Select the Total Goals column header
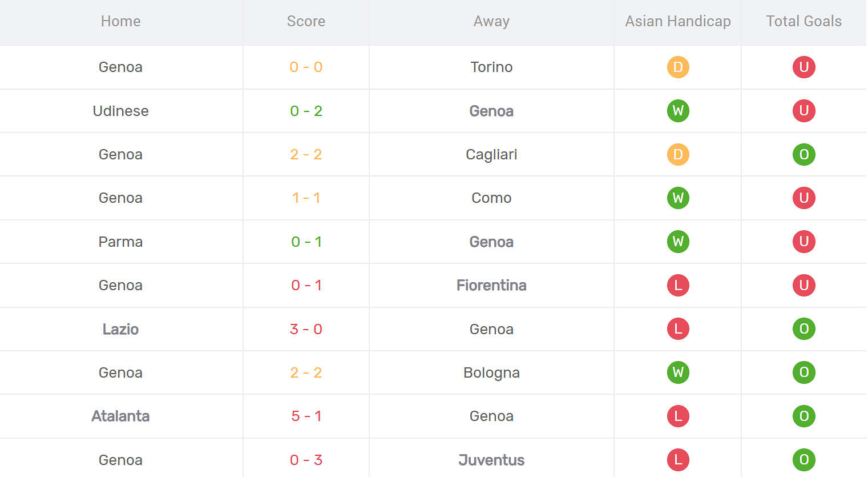Image resolution: width=868 pixels, height=477 pixels. point(804,21)
